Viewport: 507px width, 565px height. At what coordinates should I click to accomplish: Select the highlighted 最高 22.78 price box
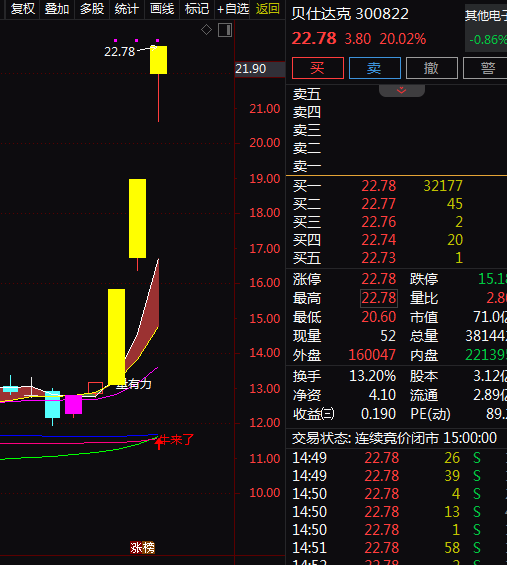point(379,298)
